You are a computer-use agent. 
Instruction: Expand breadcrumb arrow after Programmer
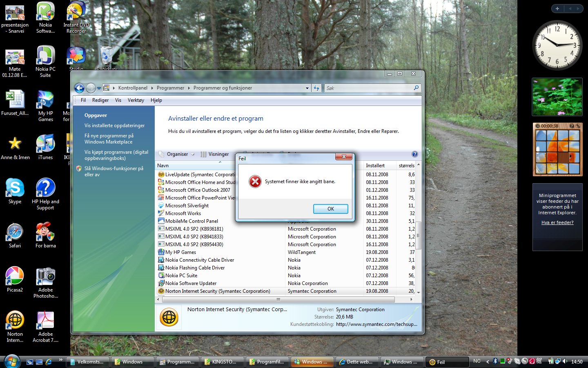coord(189,88)
